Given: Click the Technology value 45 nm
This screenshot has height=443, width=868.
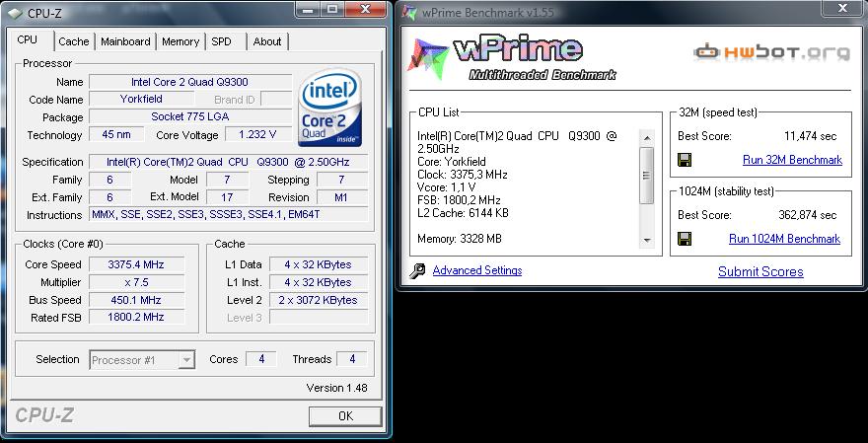Looking at the screenshot, I should pyautogui.click(x=116, y=134).
